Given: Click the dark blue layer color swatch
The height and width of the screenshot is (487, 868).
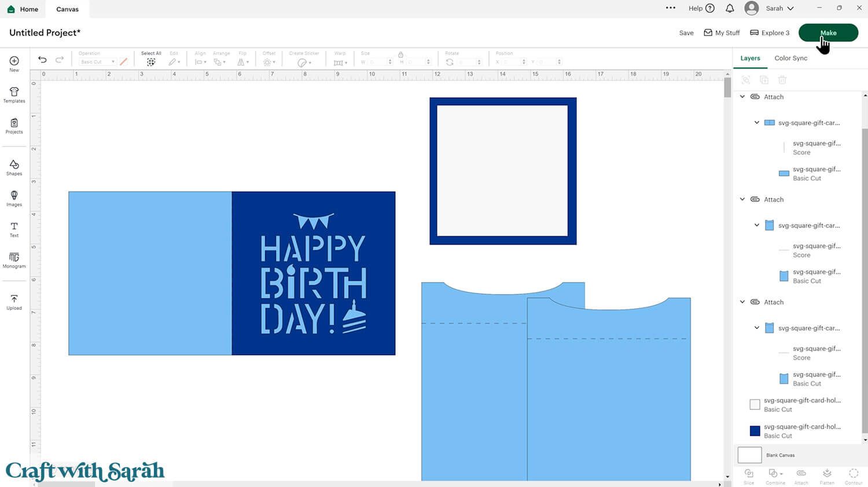Looking at the screenshot, I should [x=755, y=431].
